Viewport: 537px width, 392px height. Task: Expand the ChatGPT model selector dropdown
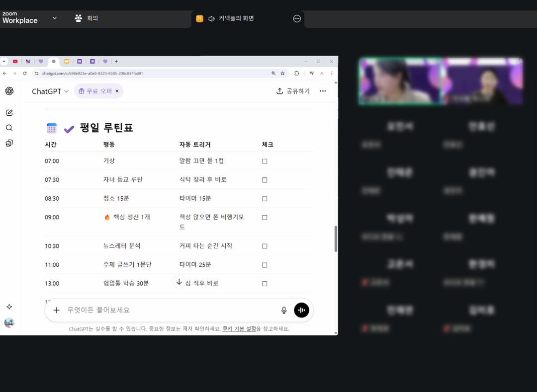50,91
